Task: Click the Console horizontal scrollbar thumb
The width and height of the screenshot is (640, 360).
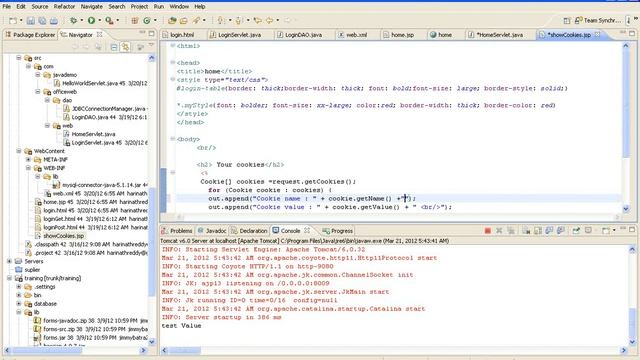Action: point(184,350)
